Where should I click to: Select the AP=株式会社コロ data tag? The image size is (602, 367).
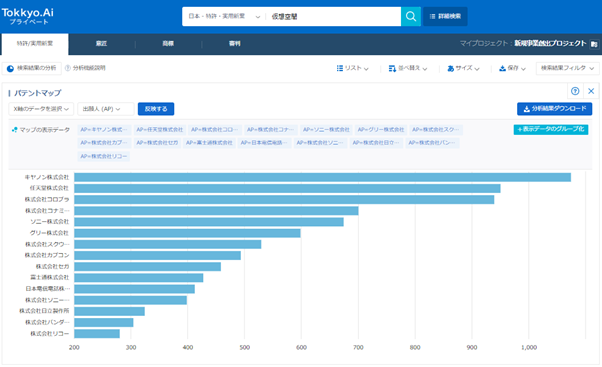[215, 130]
